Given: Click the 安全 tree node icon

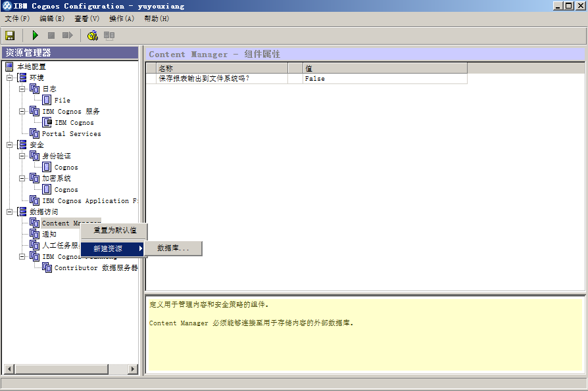Looking at the screenshot, I should click(x=22, y=145).
